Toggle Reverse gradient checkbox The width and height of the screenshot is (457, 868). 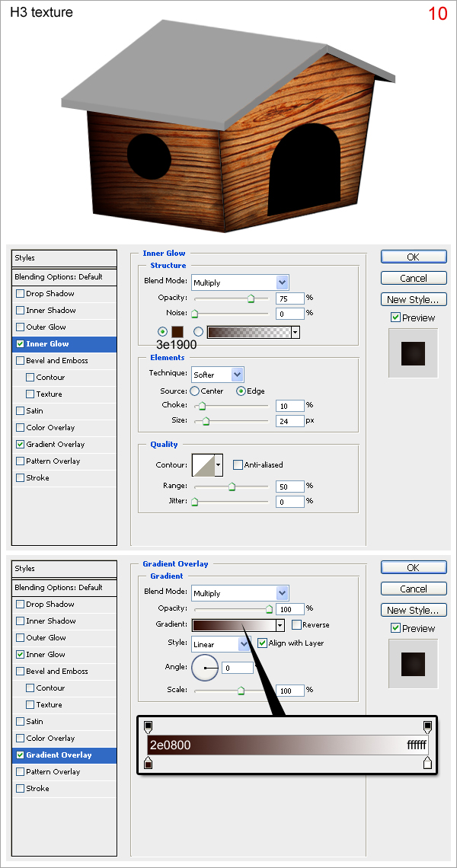coord(296,624)
